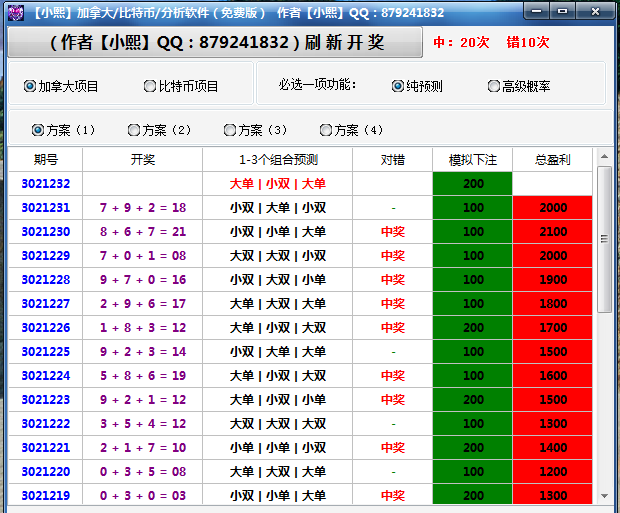
Task: Select the 加拿大项目 radio option
Action: 30,86
